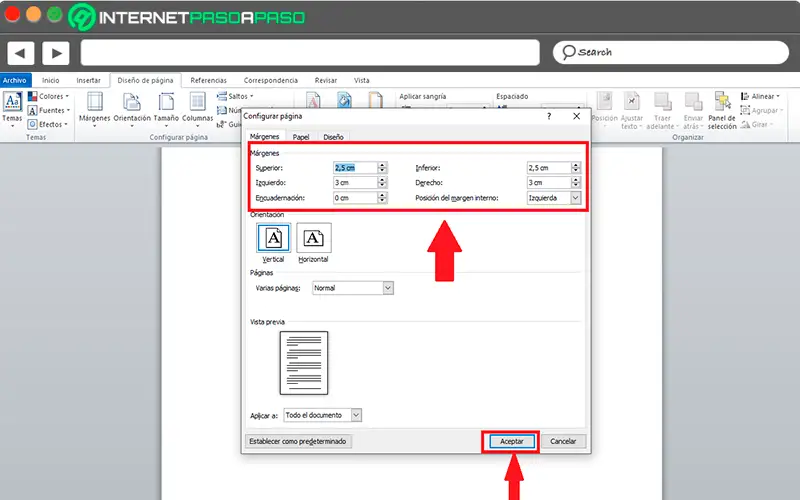Screen dimensions: 800x500
Task: Open the Fuentes theme fonts menu
Action: point(48,110)
